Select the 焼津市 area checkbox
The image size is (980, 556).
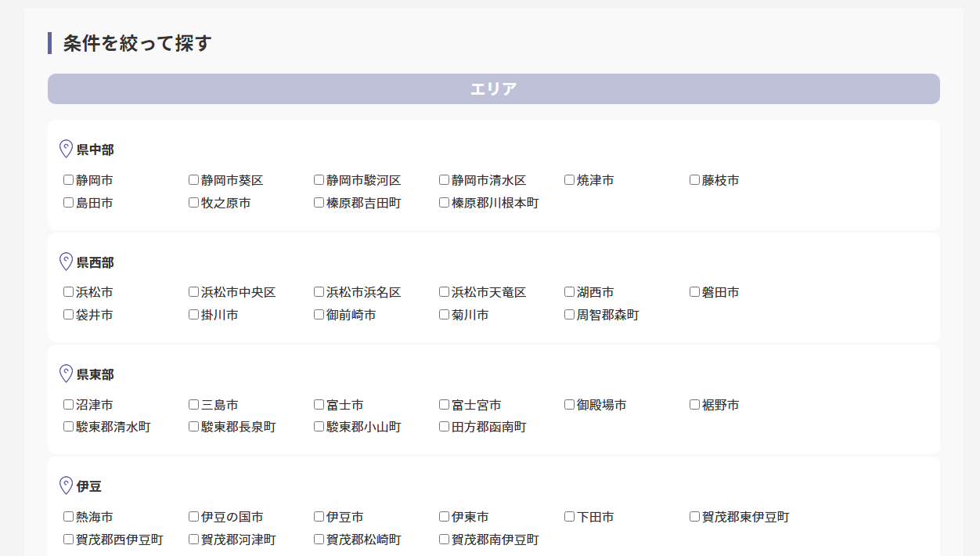[x=569, y=180]
